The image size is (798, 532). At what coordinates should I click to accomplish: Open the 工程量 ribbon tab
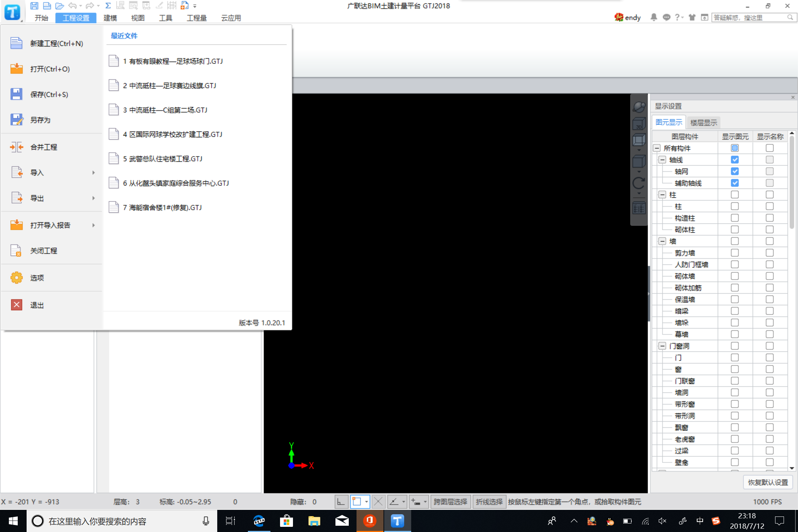tap(197, 18)
